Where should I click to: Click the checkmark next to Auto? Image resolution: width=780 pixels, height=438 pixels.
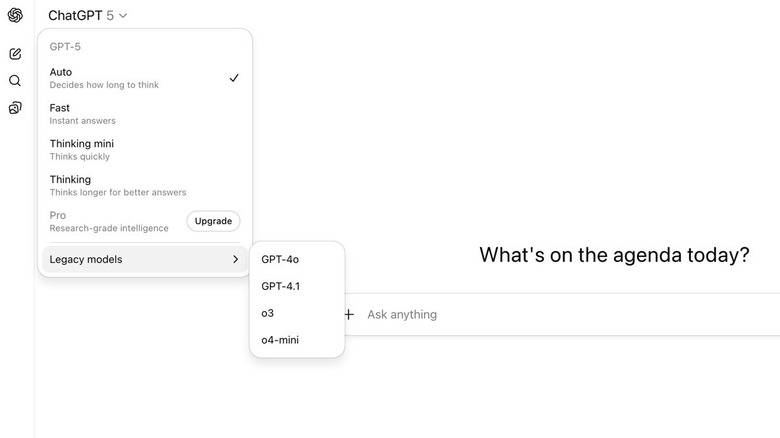[x=234, y=78]
